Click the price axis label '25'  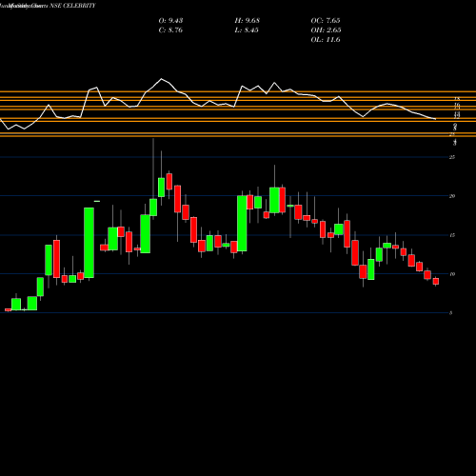452,157
